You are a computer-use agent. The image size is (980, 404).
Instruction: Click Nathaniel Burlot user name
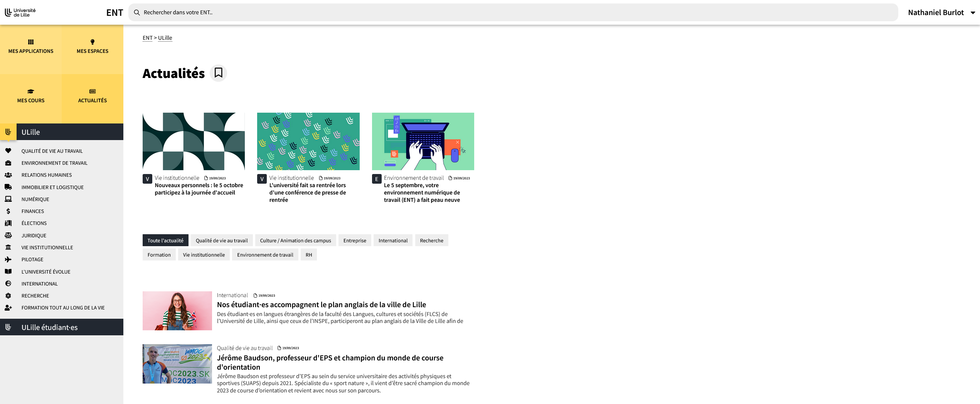coord(936,12)
